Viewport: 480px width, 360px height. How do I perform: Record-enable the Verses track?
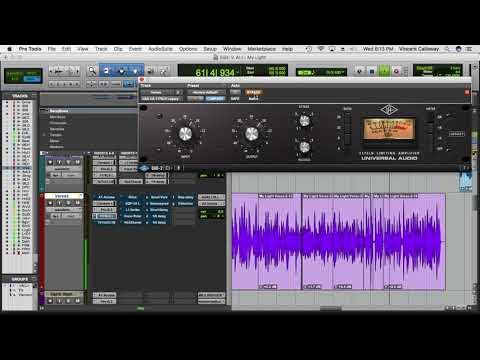[x=50, y=203]
